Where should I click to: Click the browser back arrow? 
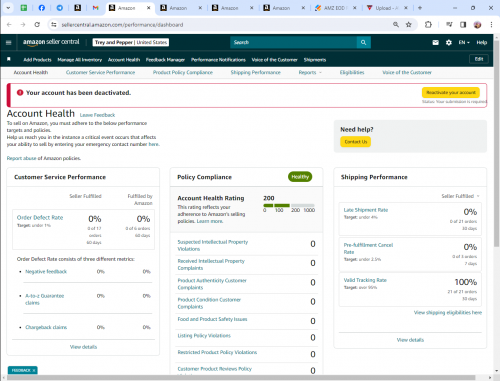(9, 24)
